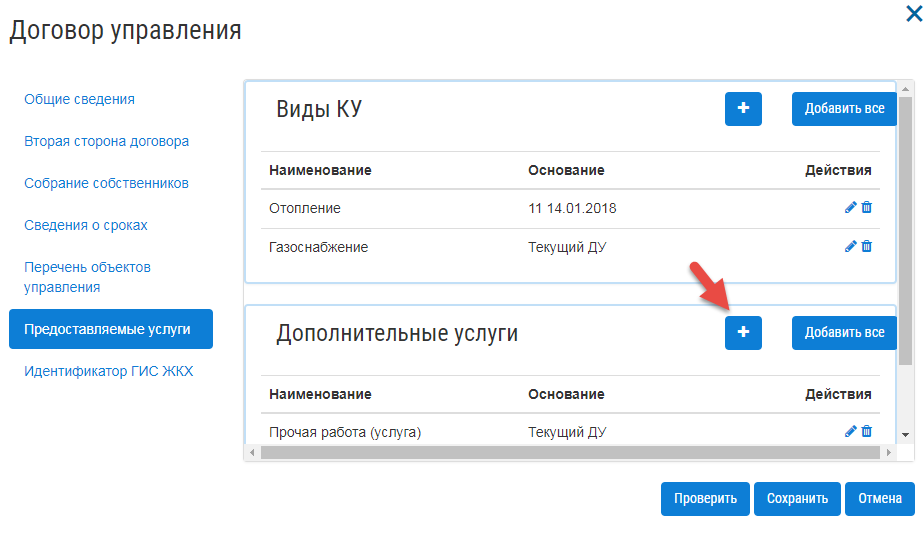Click the 11 14.01.2018 basis cell
Viewport: 924px width, 533px height.
click(572, 208)
